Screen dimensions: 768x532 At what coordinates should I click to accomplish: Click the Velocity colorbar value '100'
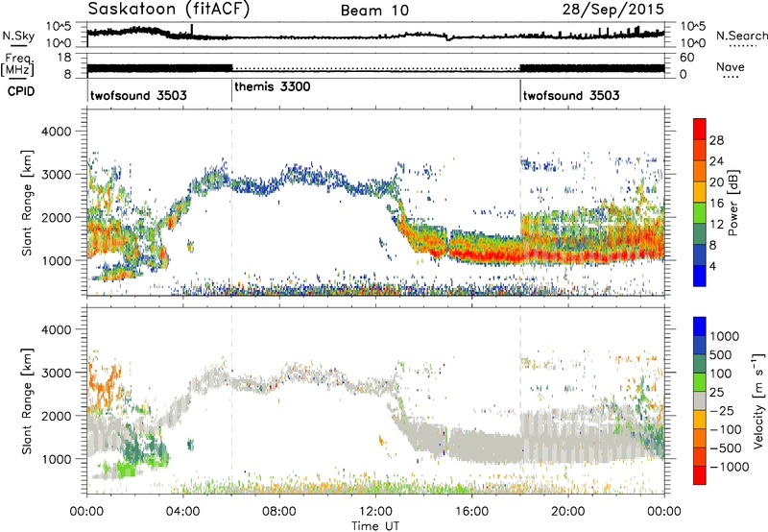[721, 374]
